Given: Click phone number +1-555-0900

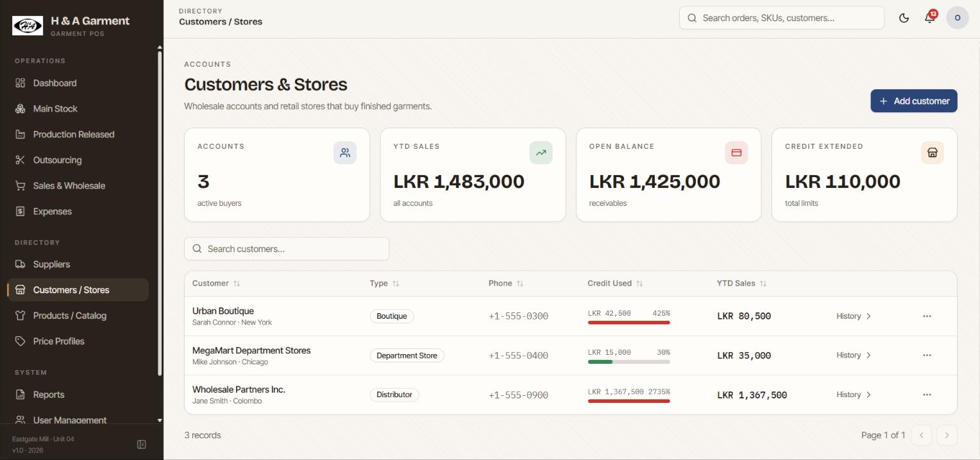Looking at the screenshot, I should 518,395.
